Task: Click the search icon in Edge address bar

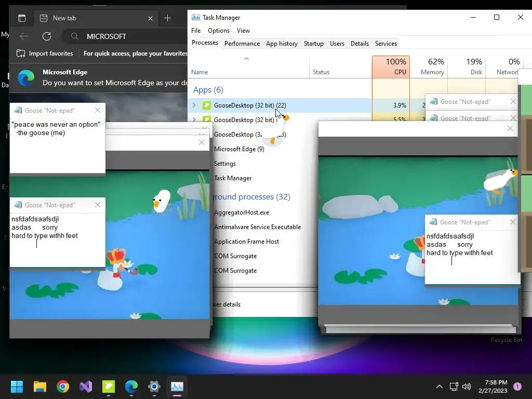Action: pos(75,36)
